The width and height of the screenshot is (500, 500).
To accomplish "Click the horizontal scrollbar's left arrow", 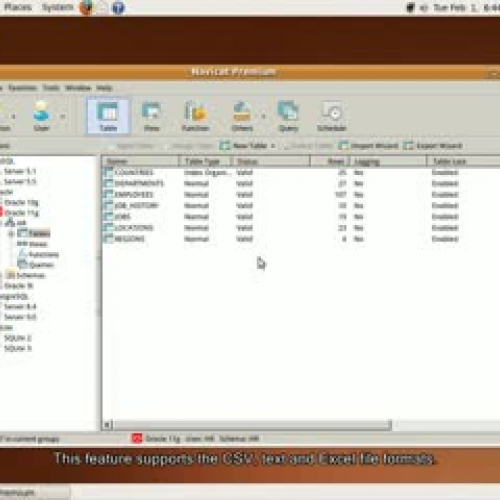I will pos(107,425).
